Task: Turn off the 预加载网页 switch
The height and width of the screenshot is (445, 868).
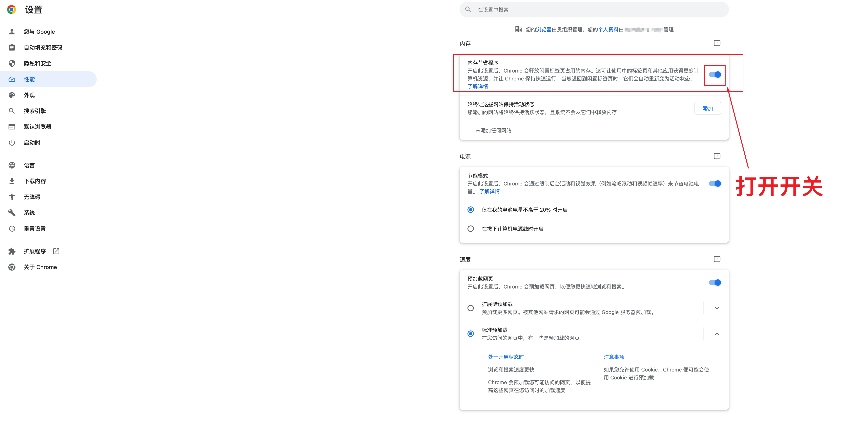Action: [x=715, y=283]
